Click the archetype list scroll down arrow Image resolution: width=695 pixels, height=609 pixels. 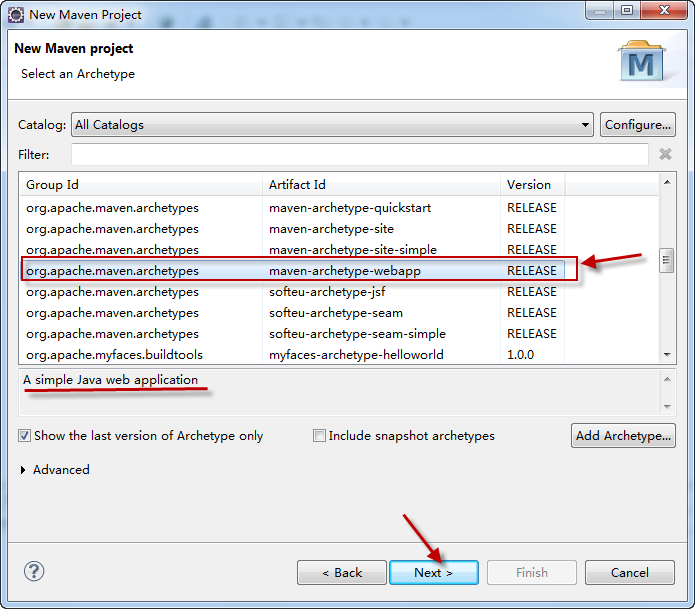pyautogui.click(x=667, y=355)
